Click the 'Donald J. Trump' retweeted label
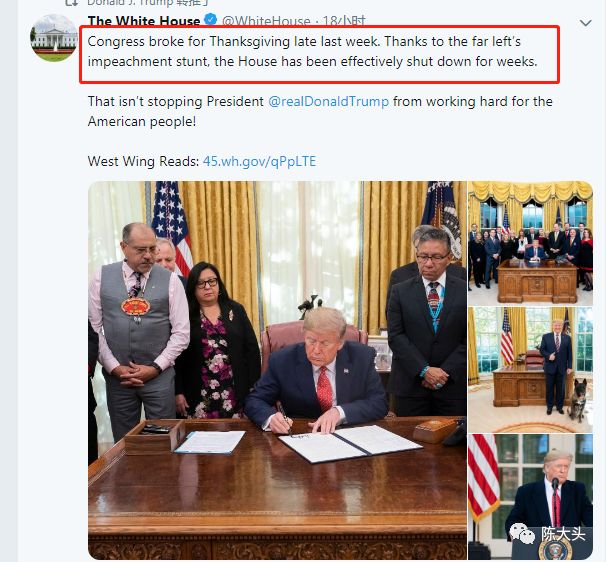 pos(129,3)
